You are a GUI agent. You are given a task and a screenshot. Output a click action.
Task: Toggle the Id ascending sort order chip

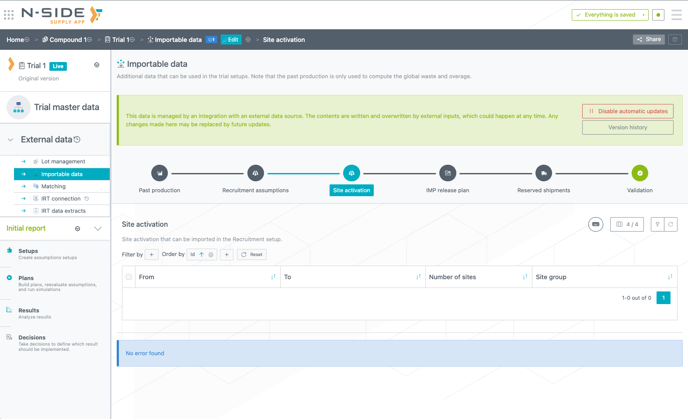pos(201,255)
